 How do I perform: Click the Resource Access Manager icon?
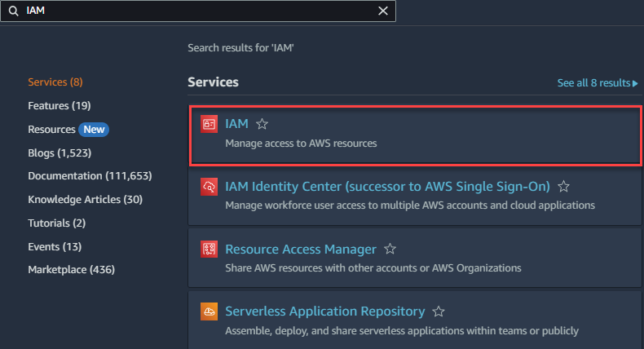209,249
